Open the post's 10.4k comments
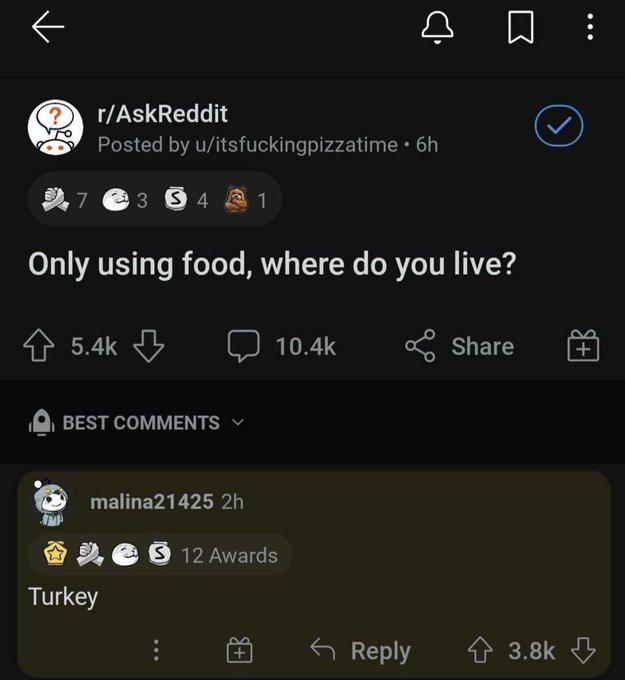Viewport: 625px width, 680px height. point(281,346)
